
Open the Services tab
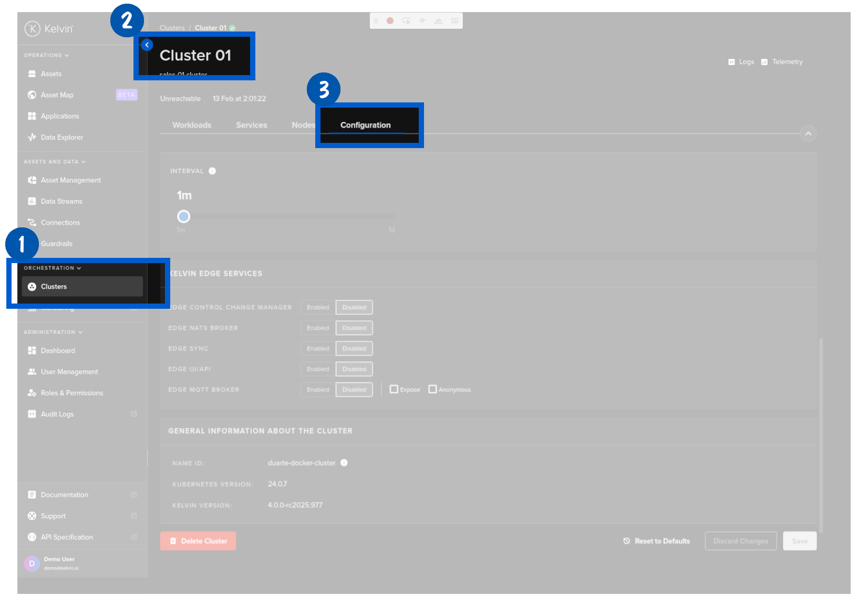click(251, 125)
